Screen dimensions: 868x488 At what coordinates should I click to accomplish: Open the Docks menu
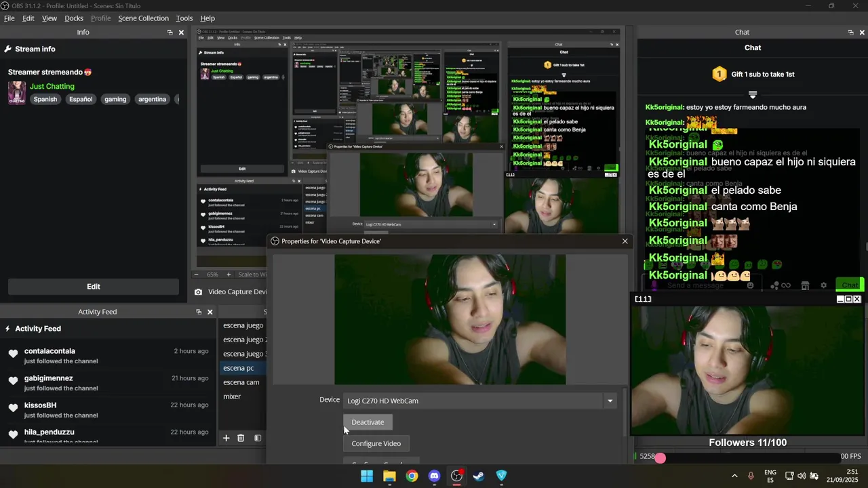[x=74, y=18]
